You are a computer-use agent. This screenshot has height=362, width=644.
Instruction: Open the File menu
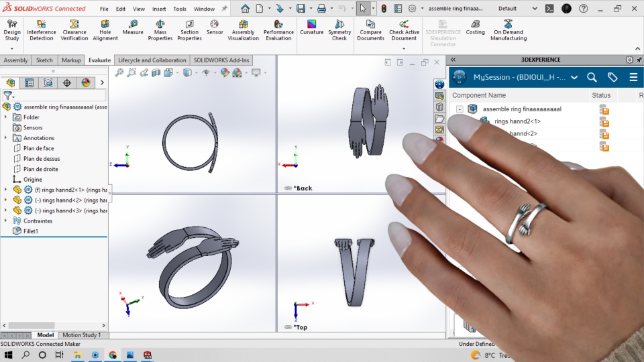point(104,9)
